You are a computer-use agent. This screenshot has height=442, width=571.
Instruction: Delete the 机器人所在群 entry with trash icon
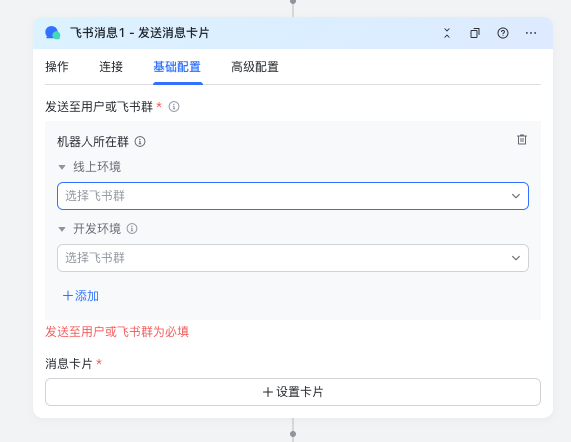pos(522,140)
